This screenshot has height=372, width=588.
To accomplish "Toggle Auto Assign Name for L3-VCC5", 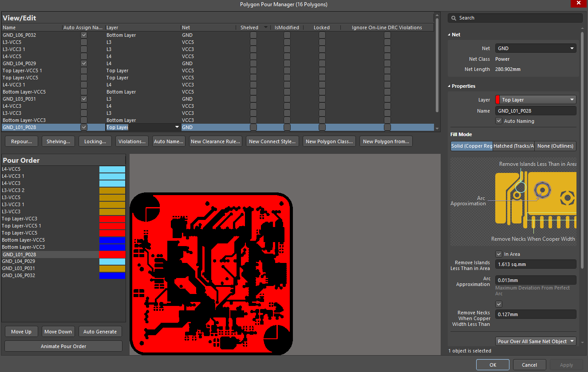I will pos(84,42).
